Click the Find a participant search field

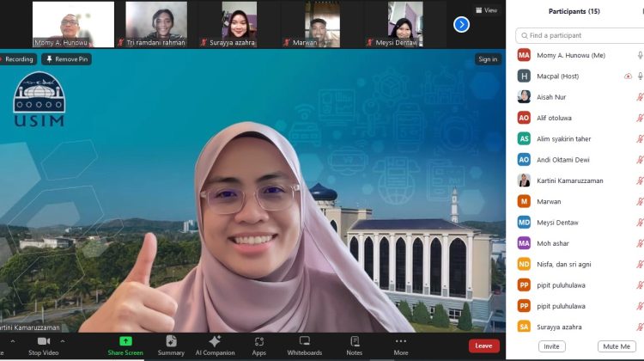580,35
